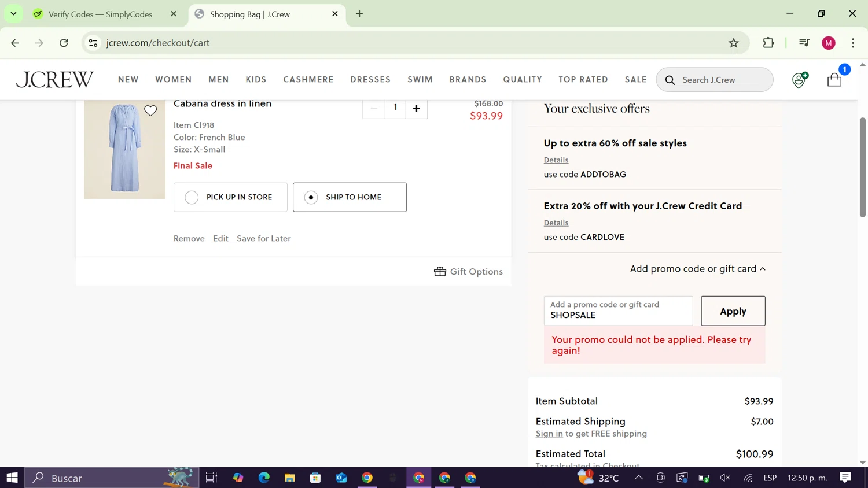Launch Microsoft Edge from taskbar
868x488 pixels.
tap(264, 478)
